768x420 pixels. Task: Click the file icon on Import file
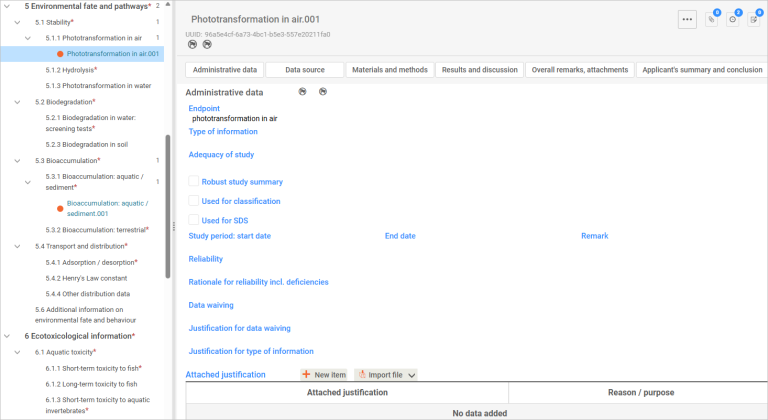[362, 374]
